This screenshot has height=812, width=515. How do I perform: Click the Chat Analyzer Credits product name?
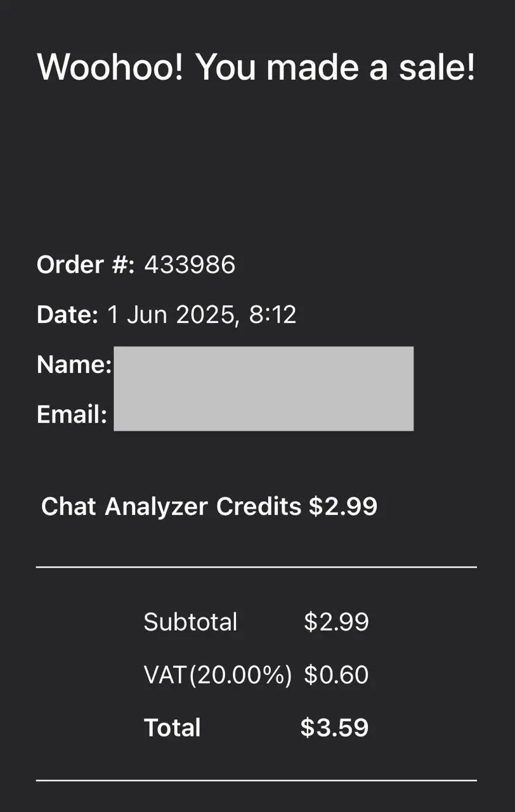click(x=171, y=507)
